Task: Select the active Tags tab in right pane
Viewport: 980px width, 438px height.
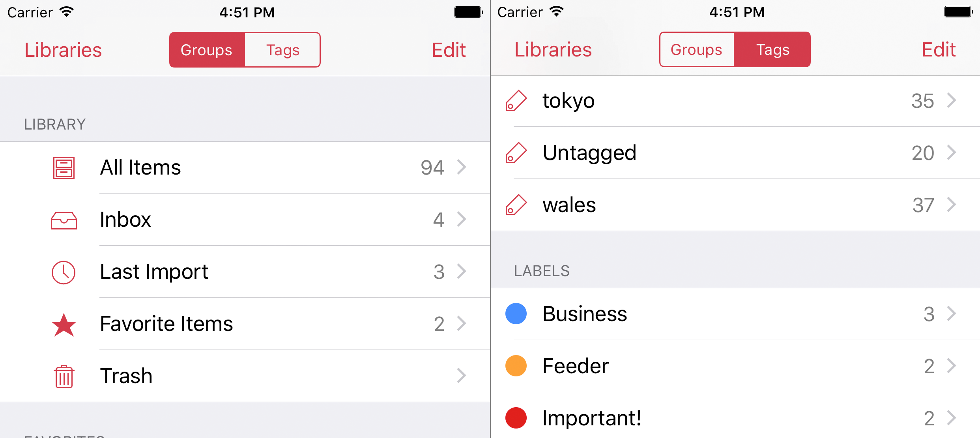Action: click(x=772, y=49)
